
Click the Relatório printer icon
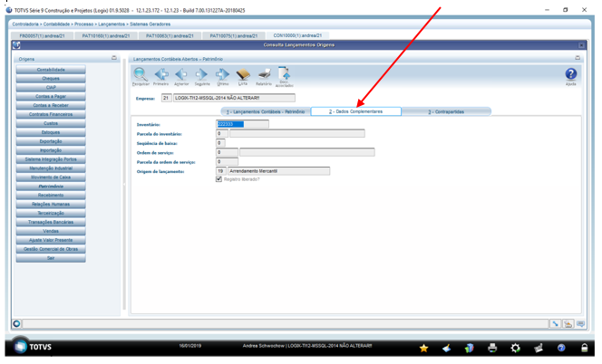[264, 74]
